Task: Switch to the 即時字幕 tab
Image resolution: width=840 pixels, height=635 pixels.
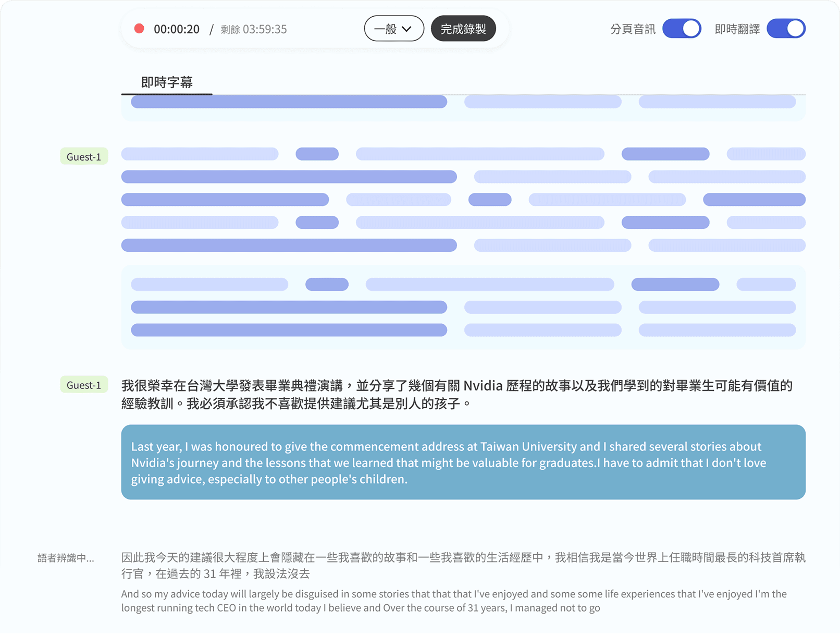Action: pos(167,82)
